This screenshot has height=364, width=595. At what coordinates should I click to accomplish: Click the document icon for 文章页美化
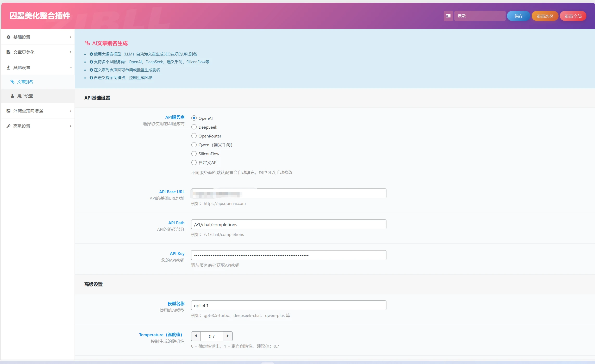pyautogui.click(x=8, y=52)
